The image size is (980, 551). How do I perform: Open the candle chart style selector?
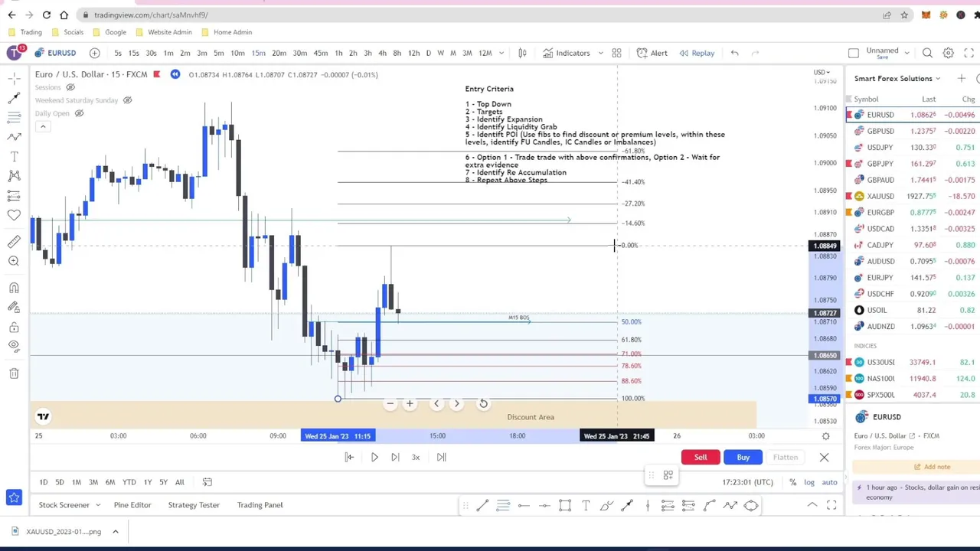522,53
